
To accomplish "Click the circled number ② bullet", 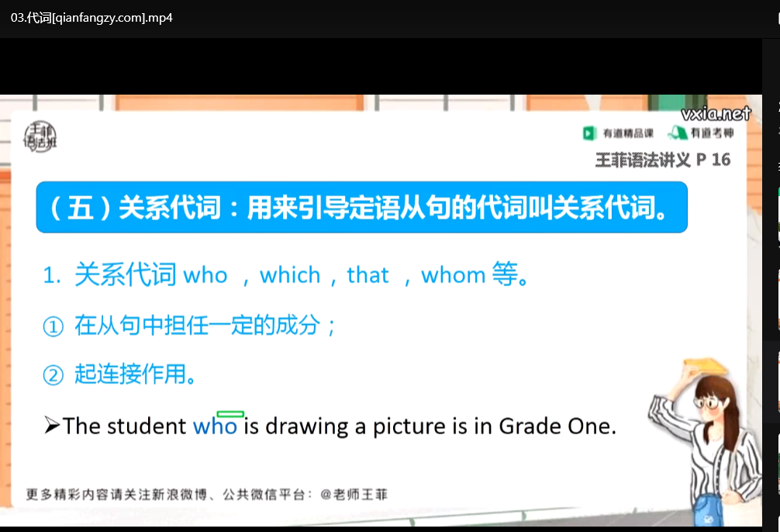I will point(53,375).
